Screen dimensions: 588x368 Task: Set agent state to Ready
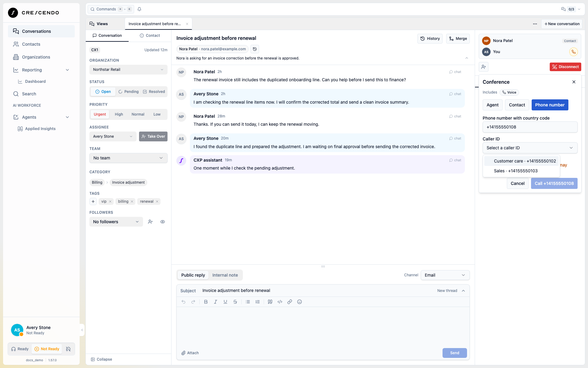20,349
